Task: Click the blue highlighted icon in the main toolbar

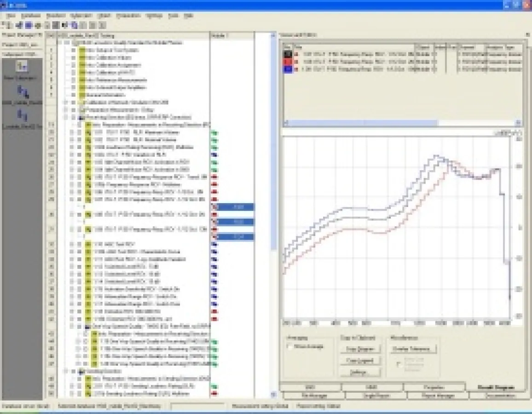Action: click(x=28, y=25)
